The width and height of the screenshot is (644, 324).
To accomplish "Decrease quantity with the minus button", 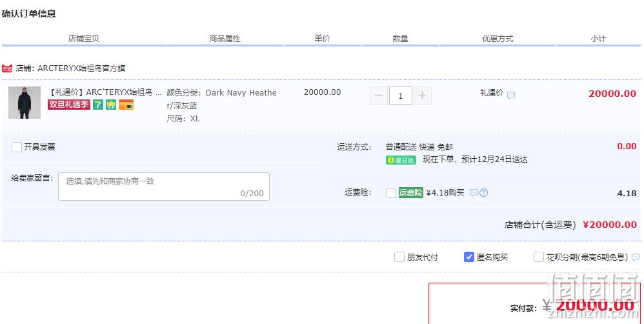I will (x=379, y=96).
